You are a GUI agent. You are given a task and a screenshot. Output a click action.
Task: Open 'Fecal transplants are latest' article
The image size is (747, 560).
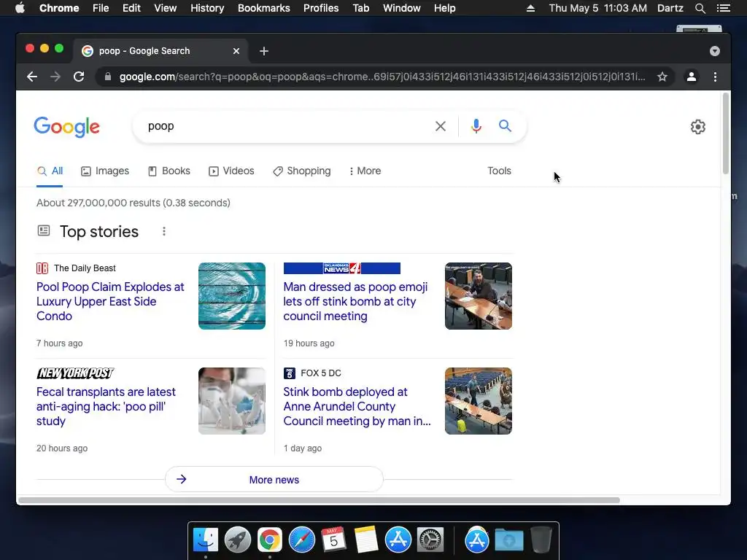point(106,406)
